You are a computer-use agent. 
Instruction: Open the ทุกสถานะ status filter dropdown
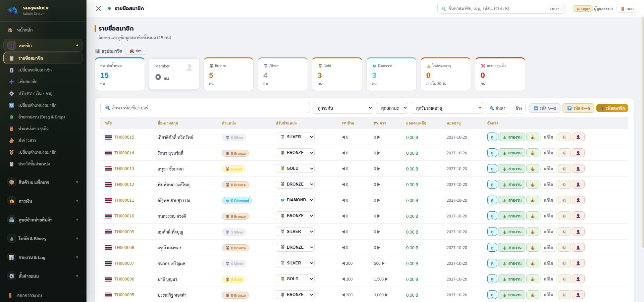pyautogui.click(x=392, y=108)
